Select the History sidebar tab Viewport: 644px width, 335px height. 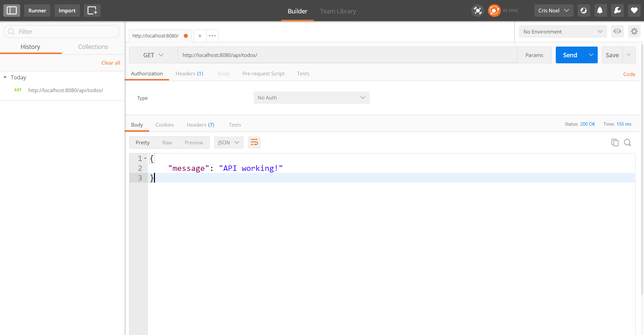[x=31, y=47]
